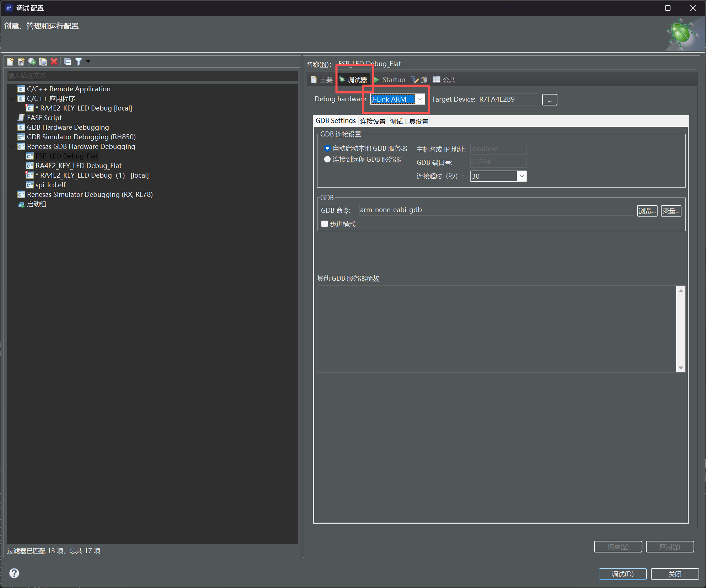
Task: Click the 调试(D) button
Action: coord(622,574)
